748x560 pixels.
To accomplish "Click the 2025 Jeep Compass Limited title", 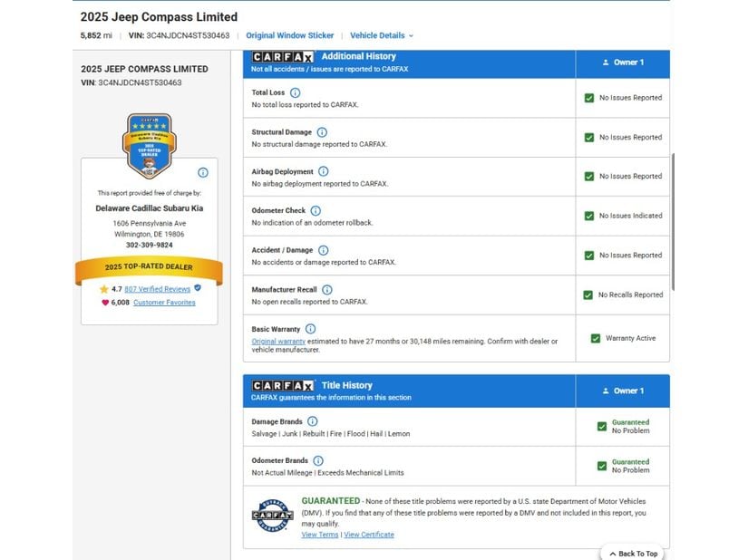I will coord(159,16).
